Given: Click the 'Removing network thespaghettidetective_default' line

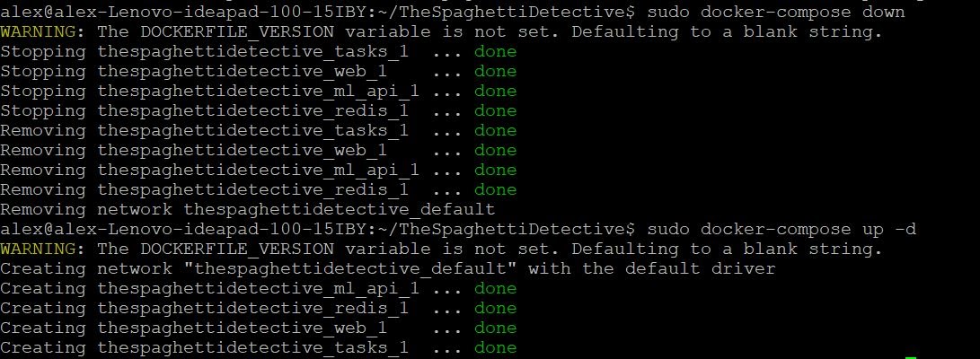Looking at the screenshot, I should point(247,209).
